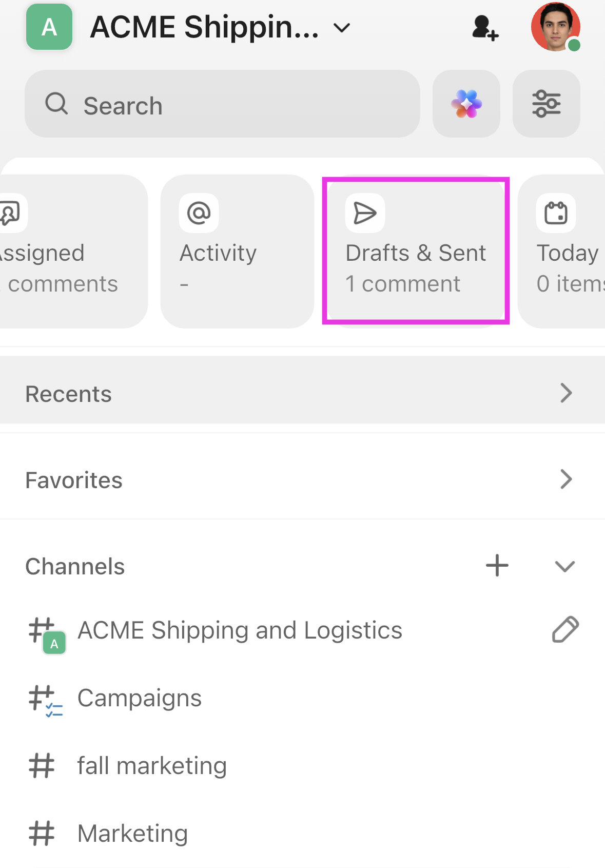Click the pencil edit icon beside ACME Shipping

pos(565,630)
